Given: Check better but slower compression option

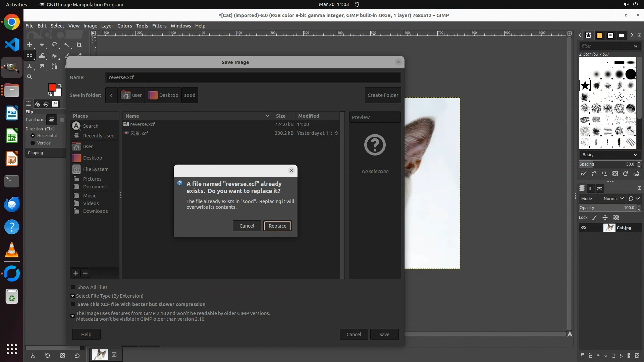Looking at the screenshot, I should [73, 304].
